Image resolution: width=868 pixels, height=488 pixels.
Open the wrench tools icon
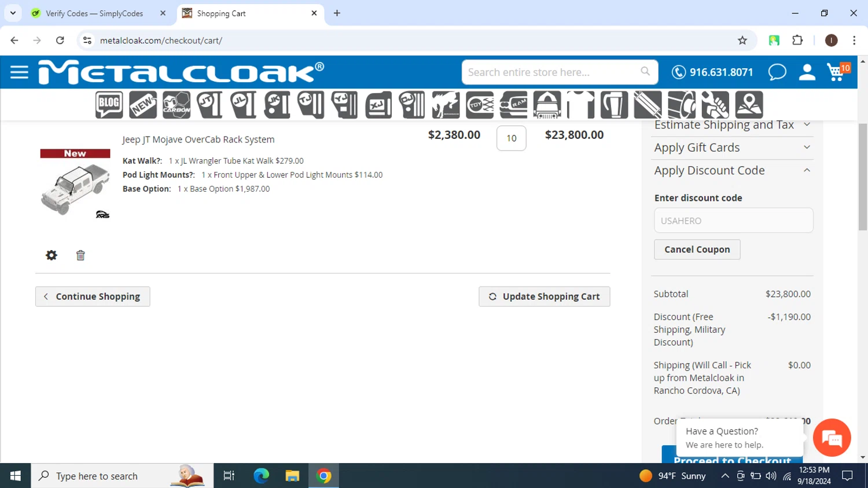coord(715,105)
